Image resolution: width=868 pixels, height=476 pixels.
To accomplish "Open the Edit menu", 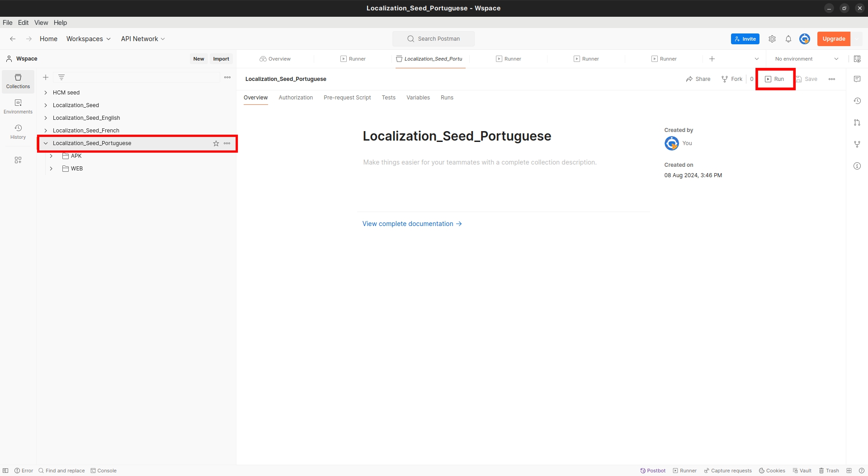I will tap(23, 23).
